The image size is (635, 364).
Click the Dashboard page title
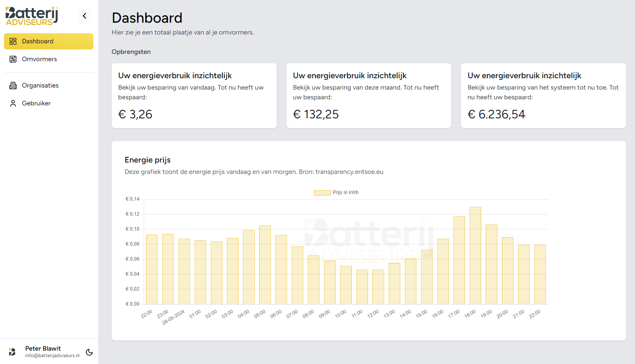pyautogui.click(x=147, y=18)
